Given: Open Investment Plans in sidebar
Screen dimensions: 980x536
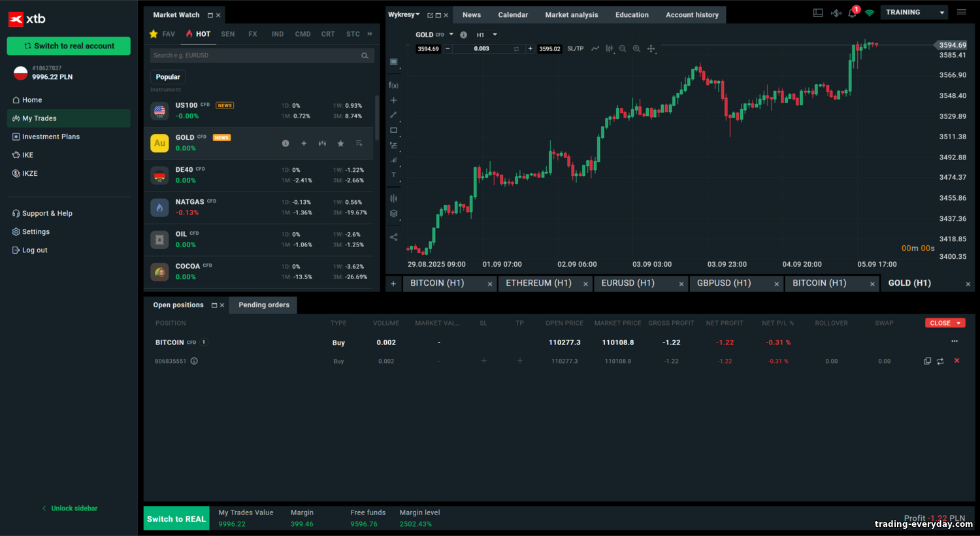Looking at the screenshot, I should (x=51, y=137).
